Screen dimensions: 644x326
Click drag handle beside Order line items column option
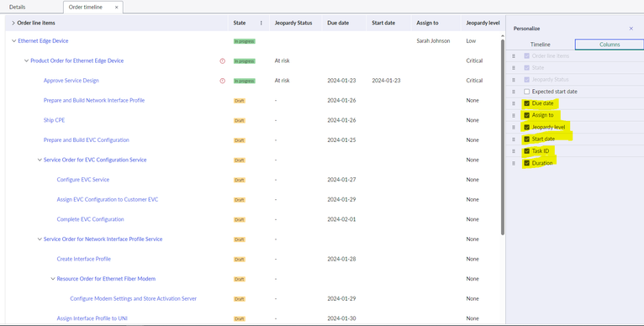514,55
